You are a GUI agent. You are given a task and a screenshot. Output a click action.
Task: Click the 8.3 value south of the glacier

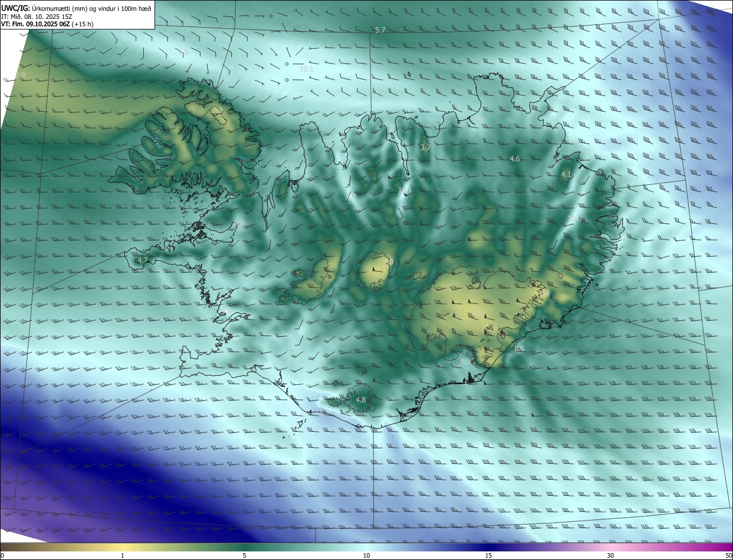[x=466, y=361]
